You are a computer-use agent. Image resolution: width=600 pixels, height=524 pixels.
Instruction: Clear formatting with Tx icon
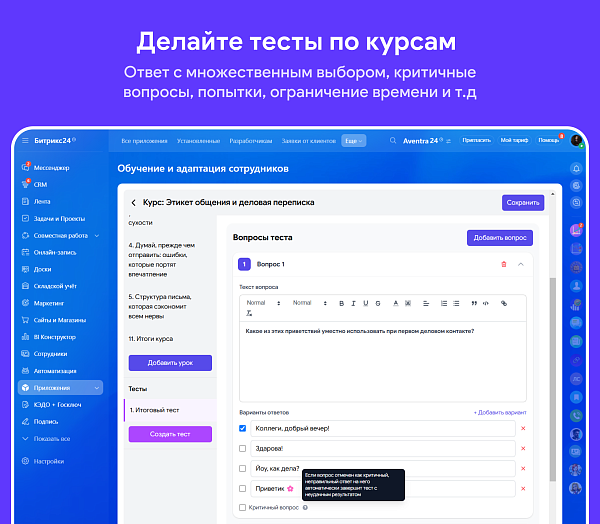(249, 313)
